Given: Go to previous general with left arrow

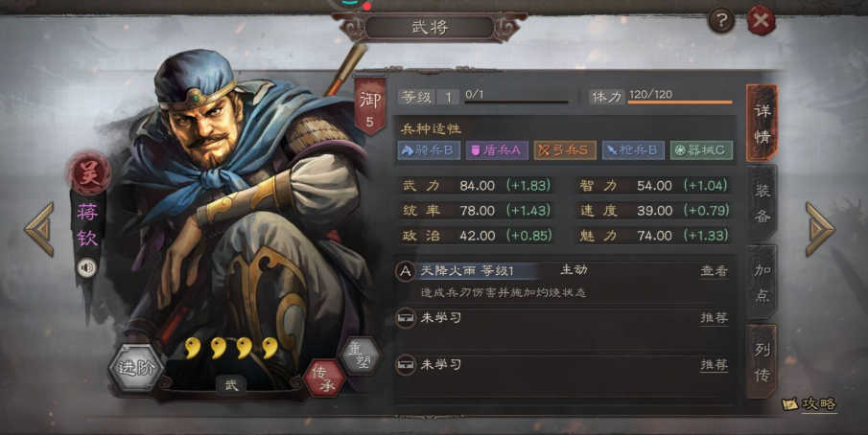Looking at the screenshot, I should coord(39,229).
